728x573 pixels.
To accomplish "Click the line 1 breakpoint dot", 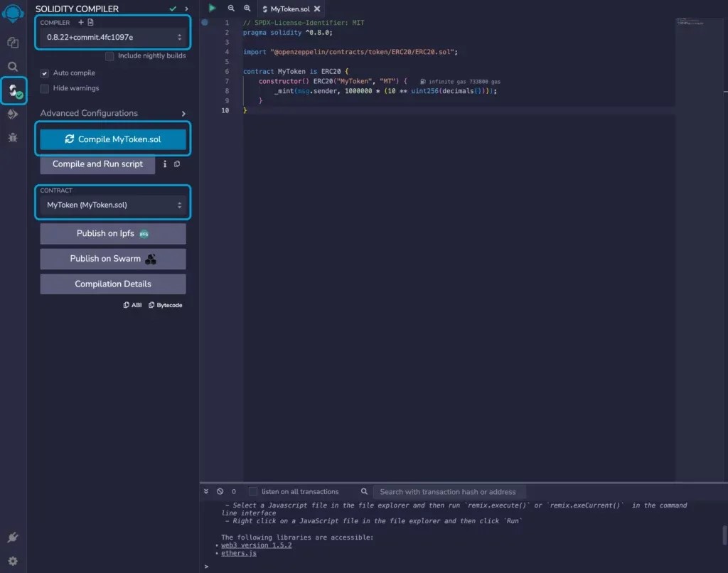I will point(205,22).
